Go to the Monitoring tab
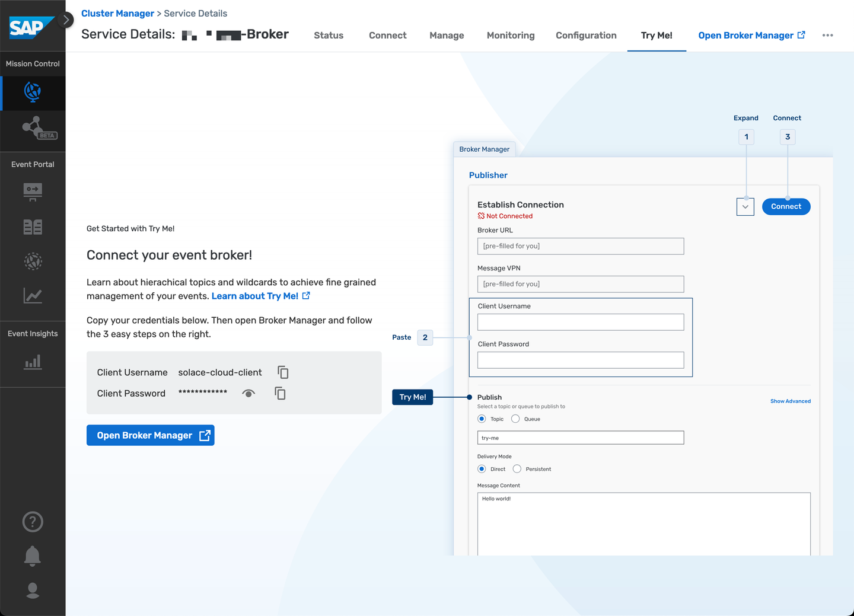 511,36
